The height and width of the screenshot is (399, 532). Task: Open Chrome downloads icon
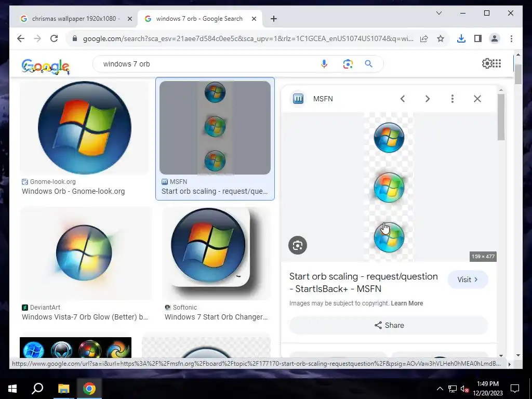(461, 38)
